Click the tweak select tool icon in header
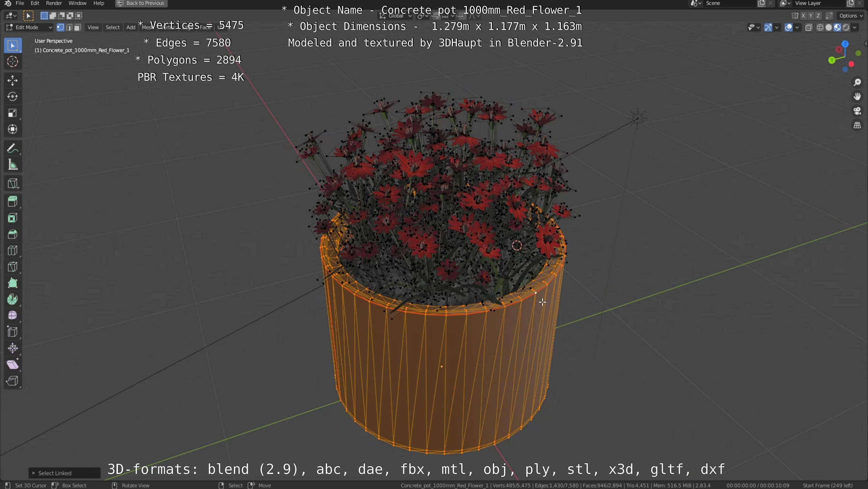868x489 pixels. click(x=28, y=16)
